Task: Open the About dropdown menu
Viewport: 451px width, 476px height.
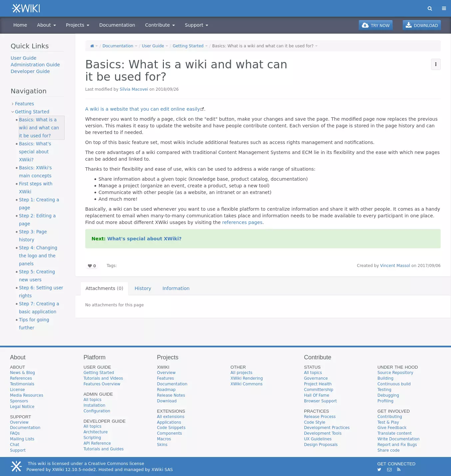Action: 46,25
